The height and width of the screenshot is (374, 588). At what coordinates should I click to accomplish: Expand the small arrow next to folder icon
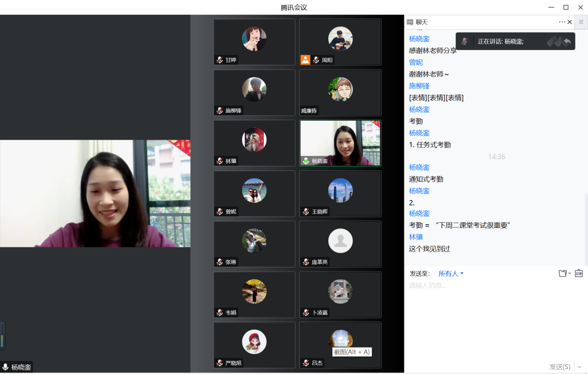[570, 274]
